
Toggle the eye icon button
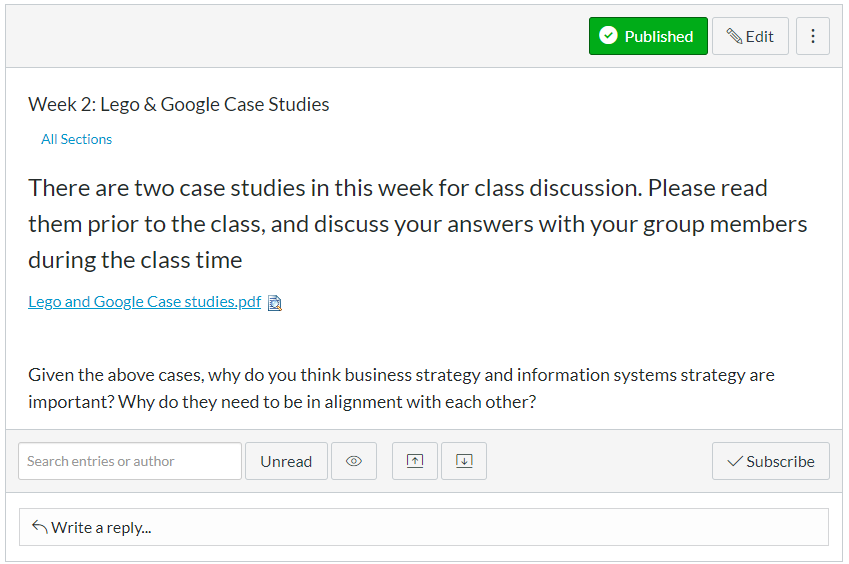[354, 461]
